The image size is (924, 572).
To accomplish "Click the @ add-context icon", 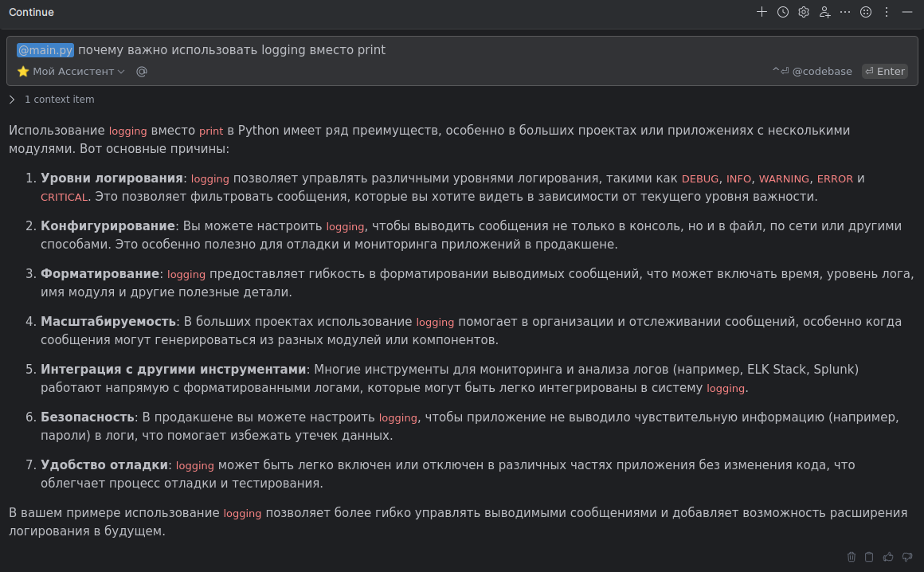I will [142, 72].
